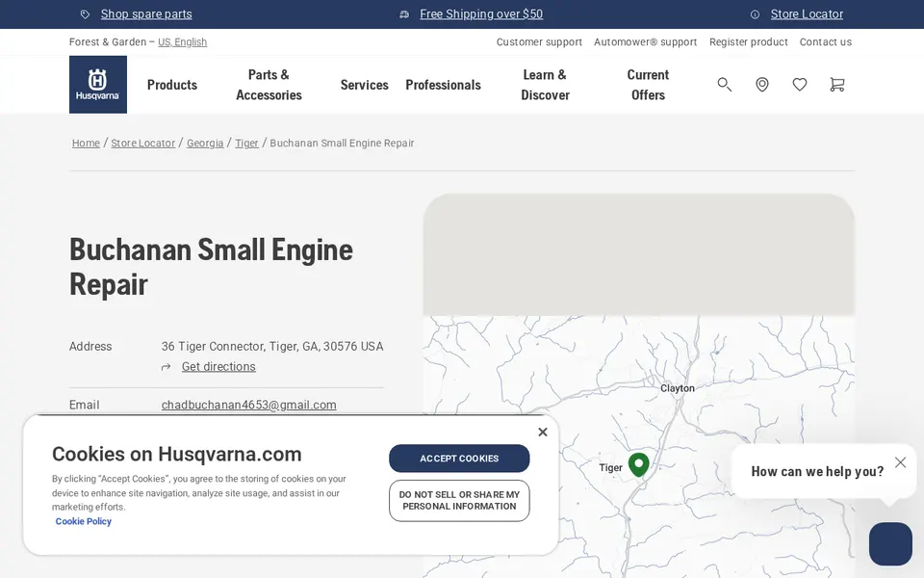The width and height of the screenshot is (924, 578).
Task: Go to Georgia breadcrumb
Action: tap(205, 143)
